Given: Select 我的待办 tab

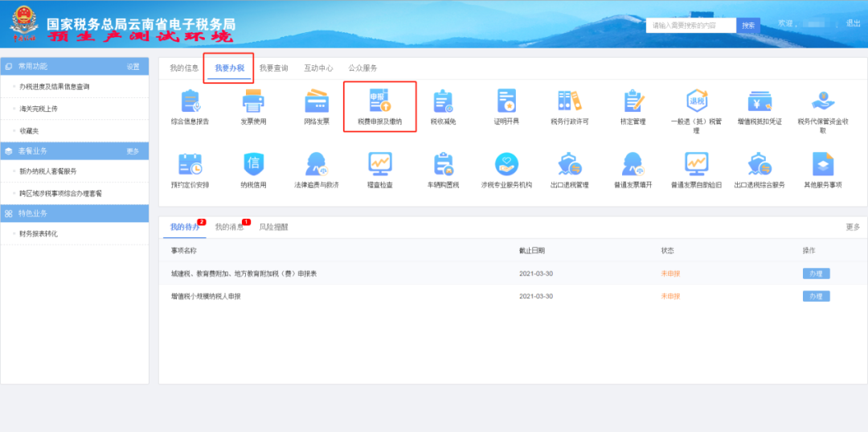Looking at the screenshot, I should (185, 227).
